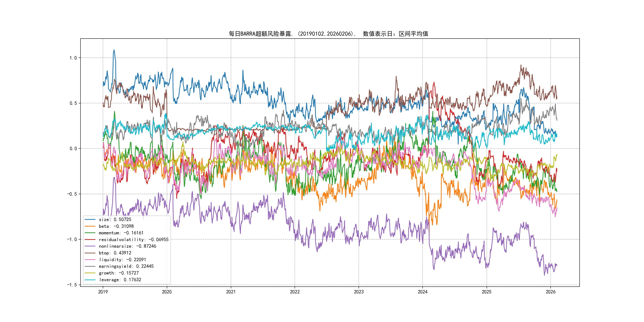Click the -1.5 y-axis tick label
The image size is (644, 322).
pyautogui.click(x=72, y=285)
